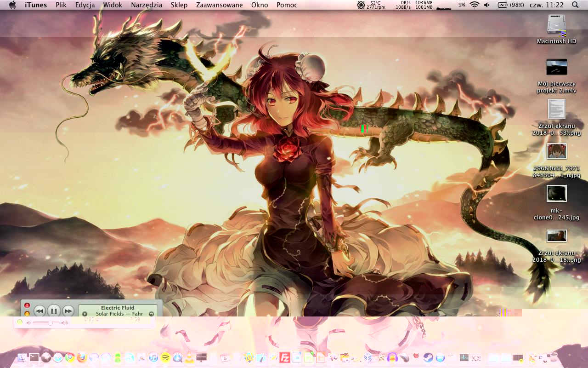Viewport: 588px width, 368px height.
Task: Open the Sklep menu in the menu bar
Action: pyautogui.click(x=179, y=5)
